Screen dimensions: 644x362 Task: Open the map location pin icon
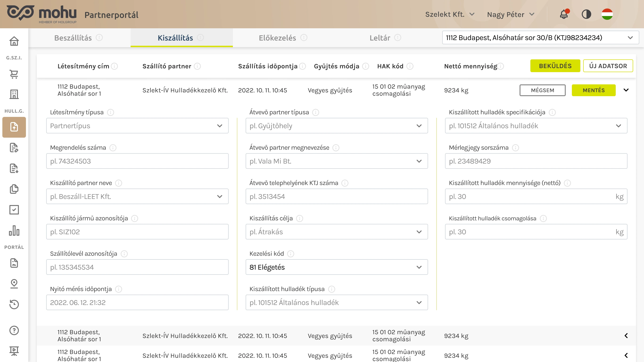[14, 284]
